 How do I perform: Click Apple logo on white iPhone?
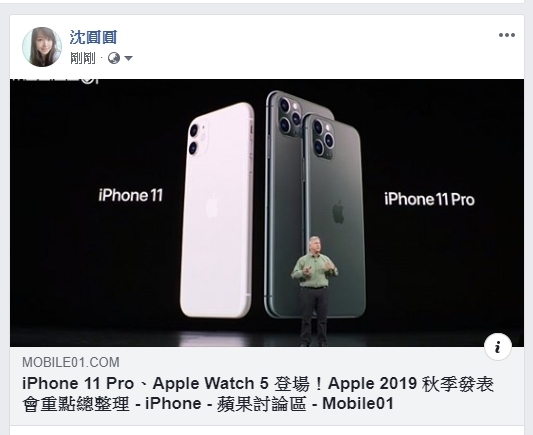click(212, 207)
